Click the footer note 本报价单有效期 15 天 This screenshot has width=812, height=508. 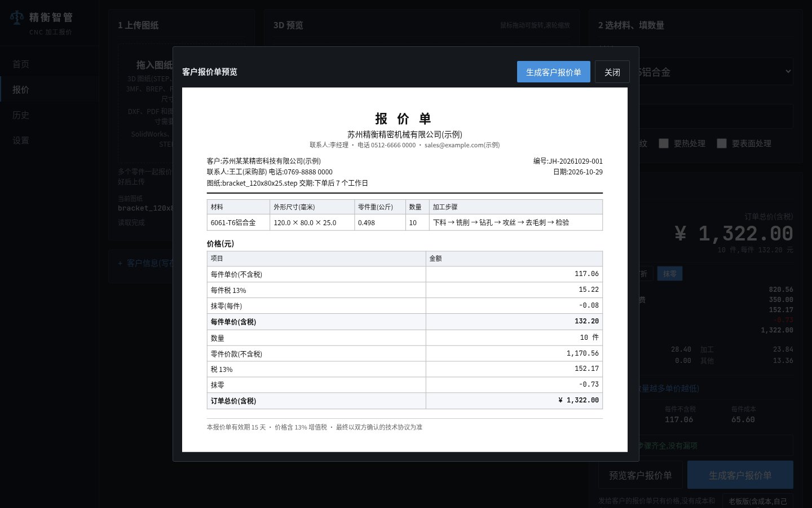tap(236, 427)
